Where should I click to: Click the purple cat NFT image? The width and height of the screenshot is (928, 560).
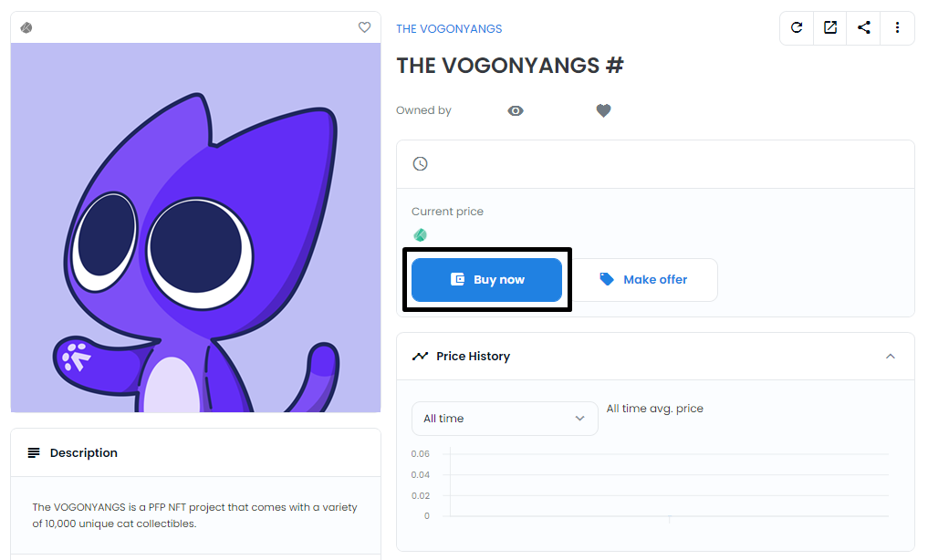tap(195, 228)
